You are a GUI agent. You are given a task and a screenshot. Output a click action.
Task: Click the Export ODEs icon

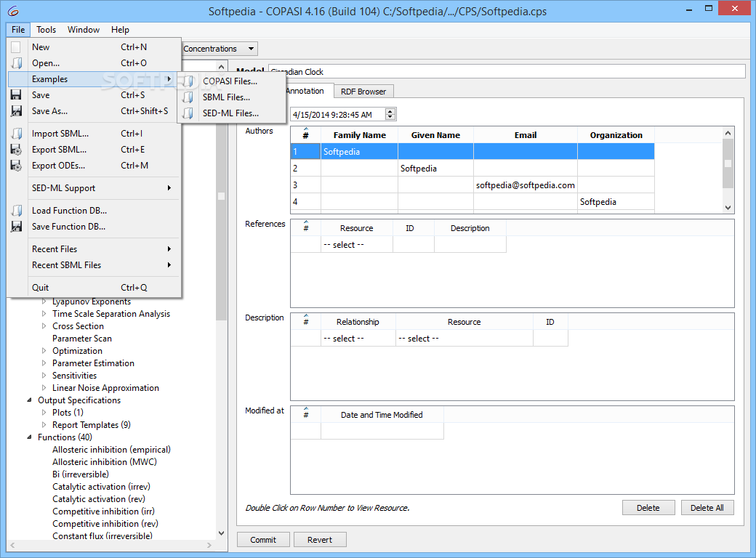pos(16,165)
